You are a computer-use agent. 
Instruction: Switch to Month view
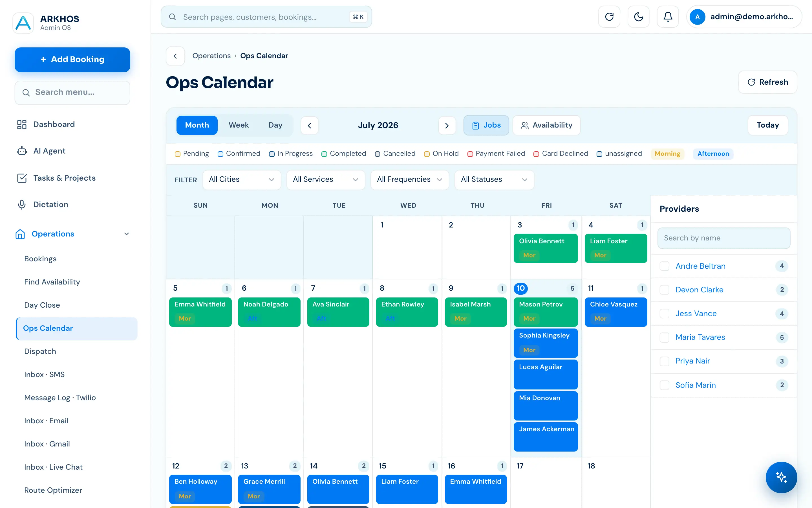197,125
